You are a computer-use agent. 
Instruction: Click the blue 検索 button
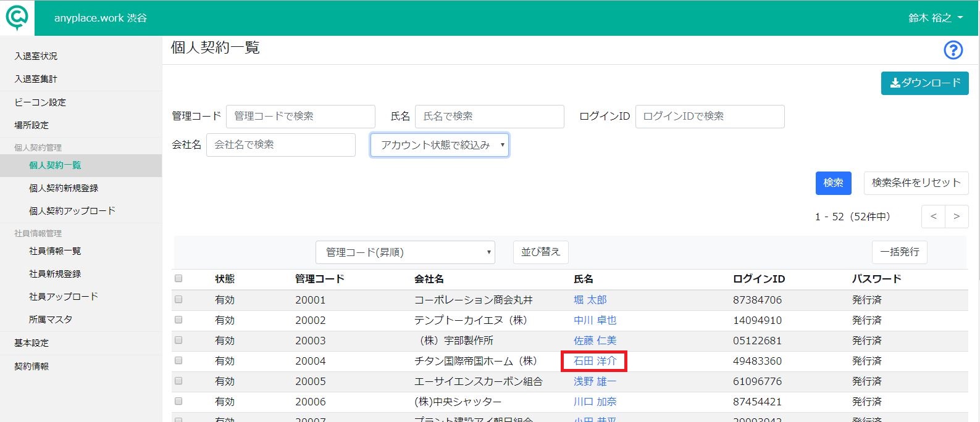coord(833,183)
